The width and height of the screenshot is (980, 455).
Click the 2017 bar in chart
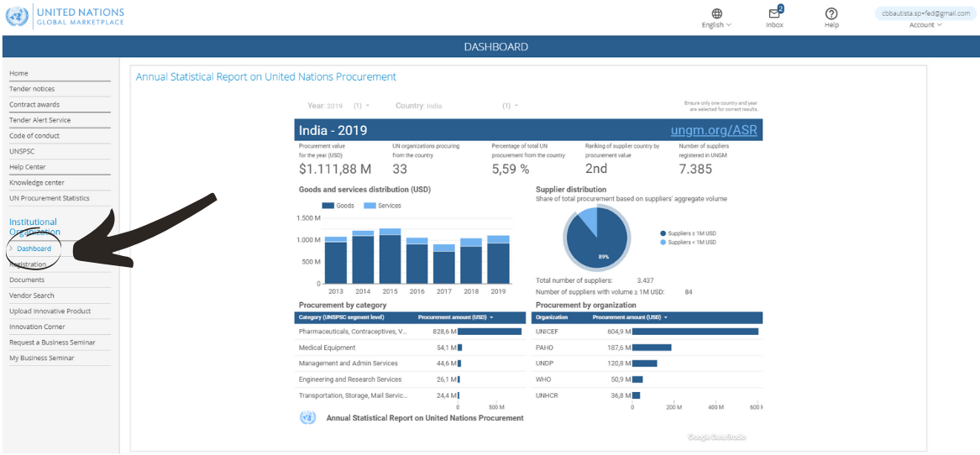coord(444,264)
